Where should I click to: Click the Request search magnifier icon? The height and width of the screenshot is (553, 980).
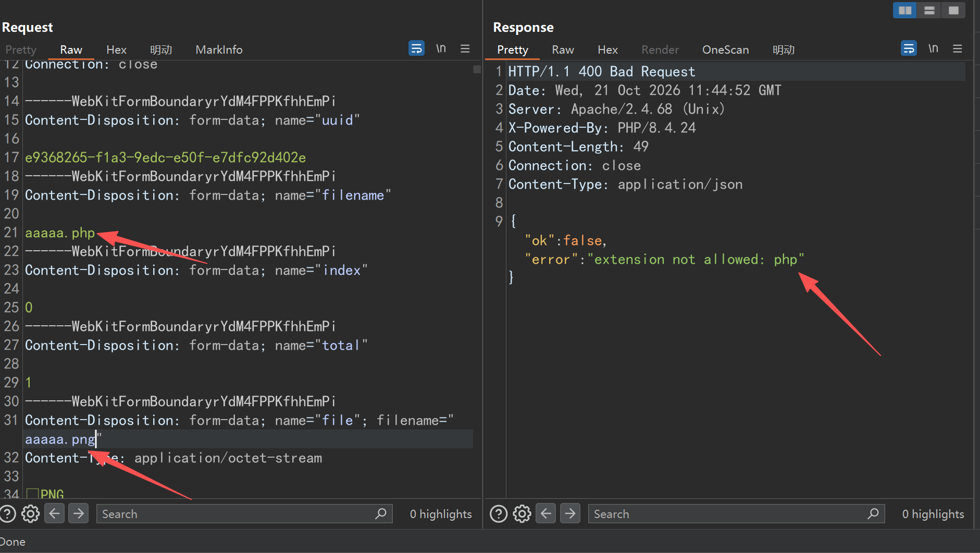(x=381, y=514)
